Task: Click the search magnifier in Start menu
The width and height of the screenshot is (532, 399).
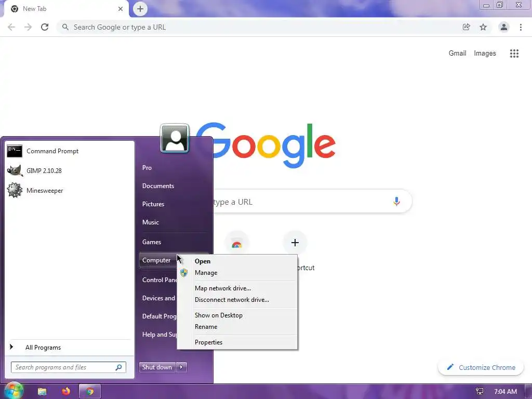Action: click(x=119, y=367)
